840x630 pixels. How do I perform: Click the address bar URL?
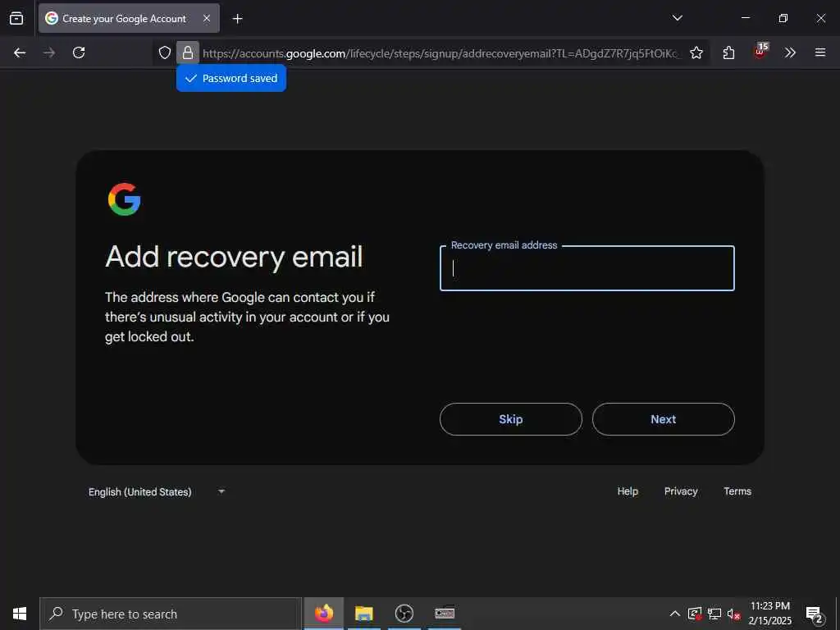(x=440, y=53)
